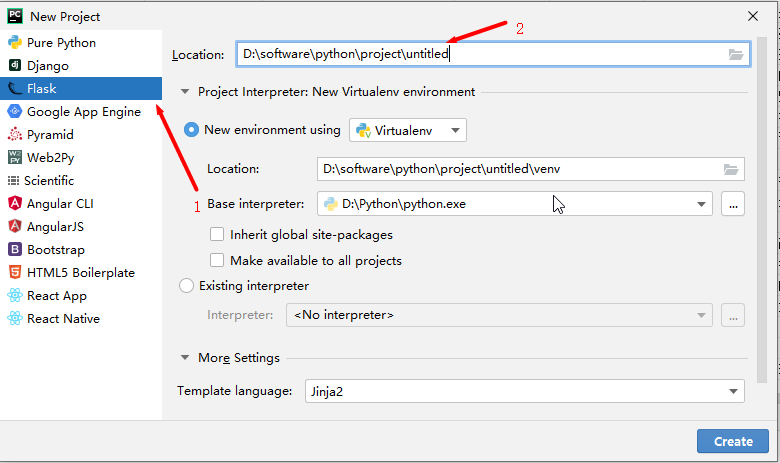Image resolution: width=780 pixels, height=463 pixels.
Task: Check Make available to all projects
Action: click(217, 260)
